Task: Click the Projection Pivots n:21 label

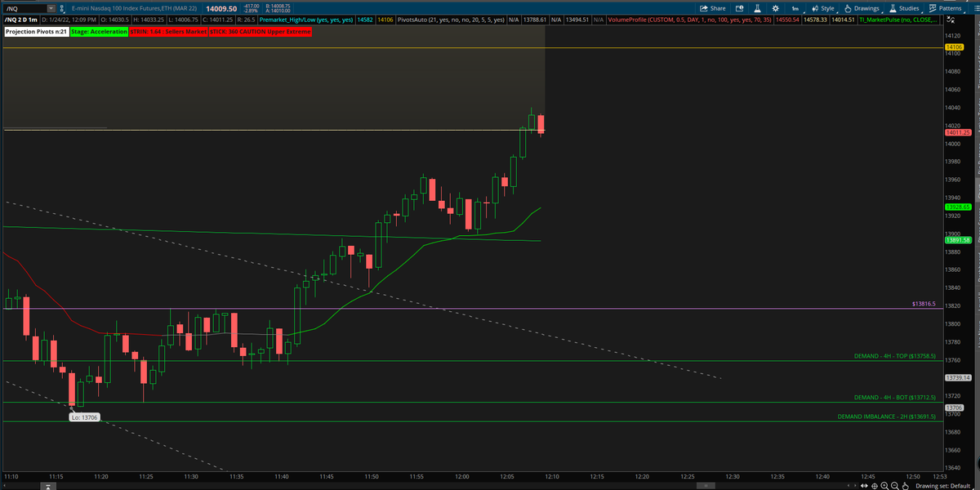Action: click(36, 31)
